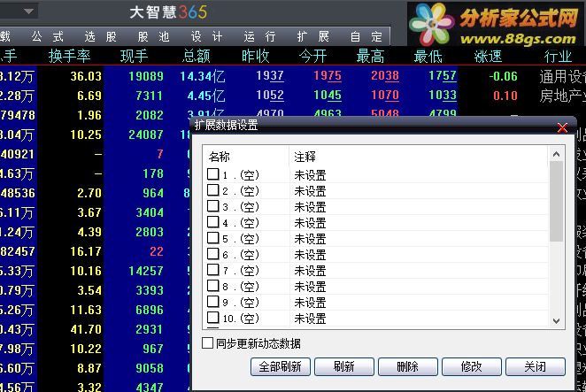The height and width of the screenshot is (392, 586).
Task: Select 昨收 value 1937
Action: coord(270,76)
